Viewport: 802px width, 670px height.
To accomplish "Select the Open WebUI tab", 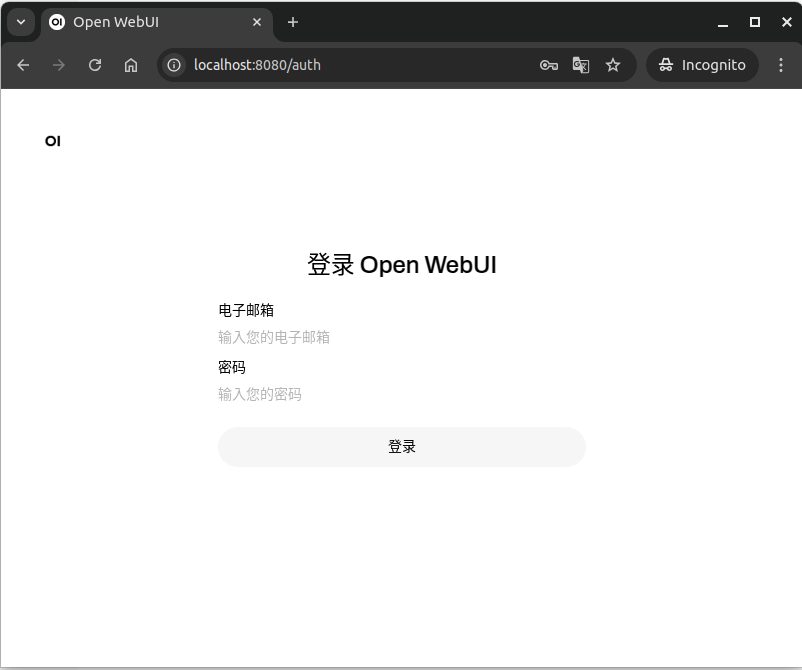I will [156, 22].
